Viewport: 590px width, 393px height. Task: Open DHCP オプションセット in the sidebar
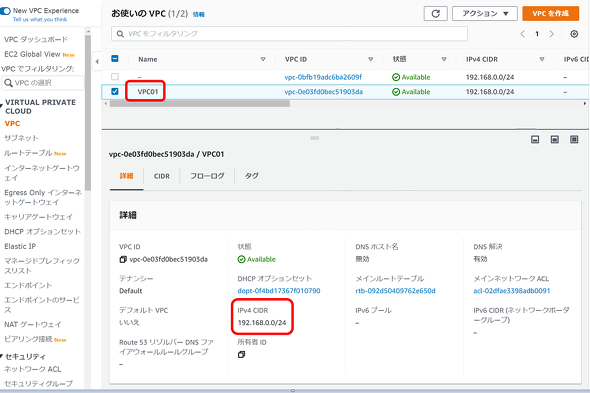(43, 232)
